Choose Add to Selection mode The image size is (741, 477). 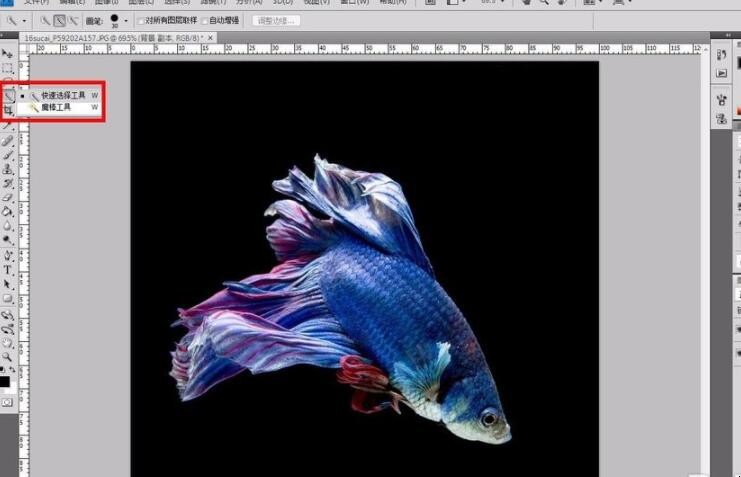(60, 21)
